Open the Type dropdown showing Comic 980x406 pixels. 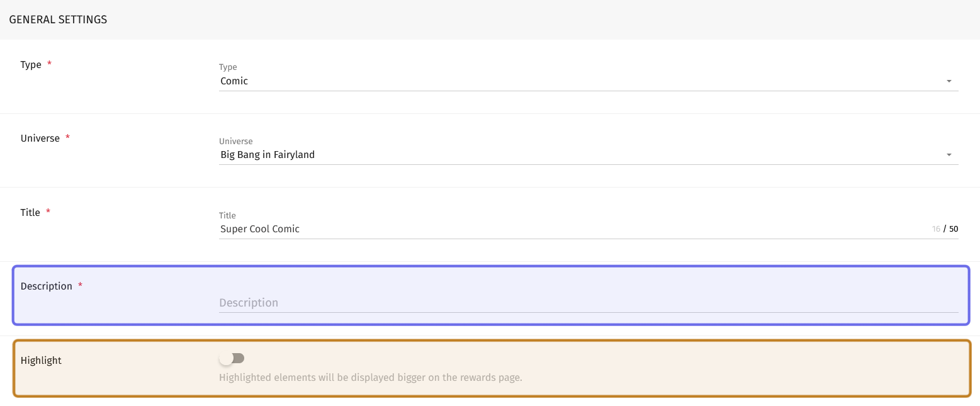[x=589, y=81]
